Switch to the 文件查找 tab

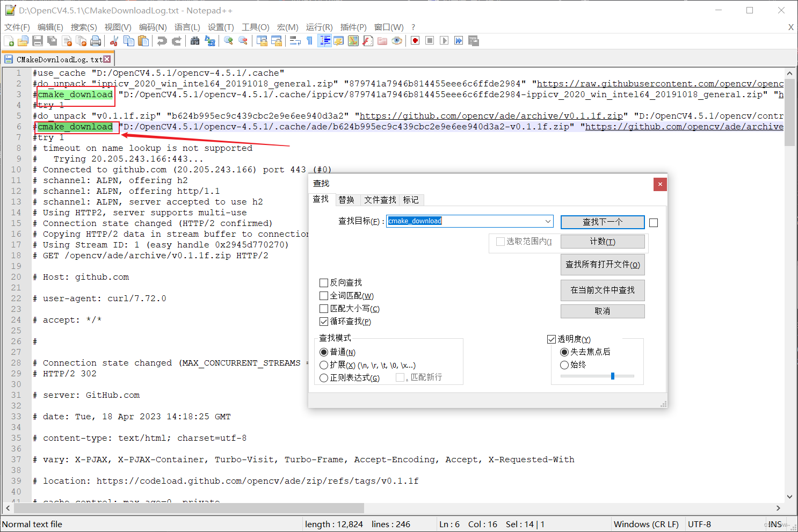click(380, 200)
